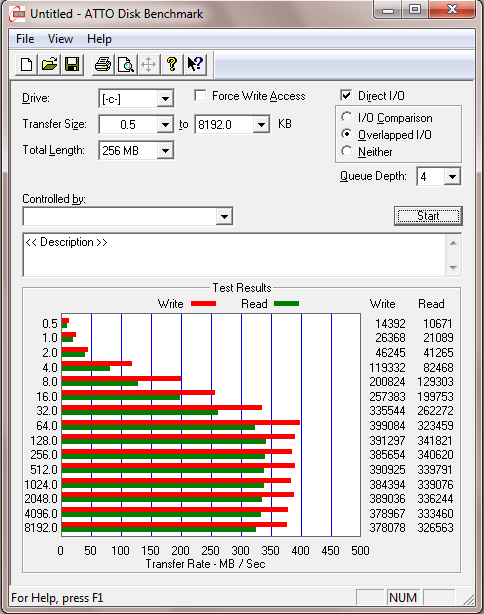Choose the Neither radio option
The height and width of the screenshot is (614, 484).
click(x=347, y=151)
